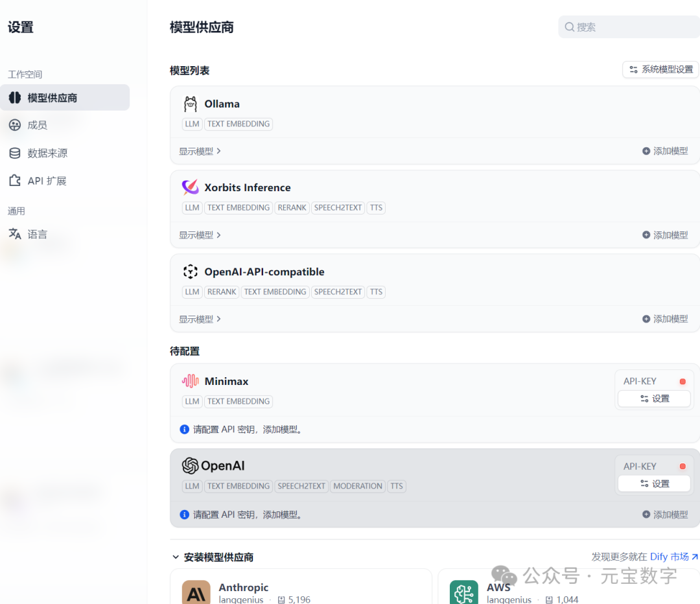Click the search magnifier icon
Image resolution: width=700 pixels, height=604 pixels.
click(x=570, y=27)
